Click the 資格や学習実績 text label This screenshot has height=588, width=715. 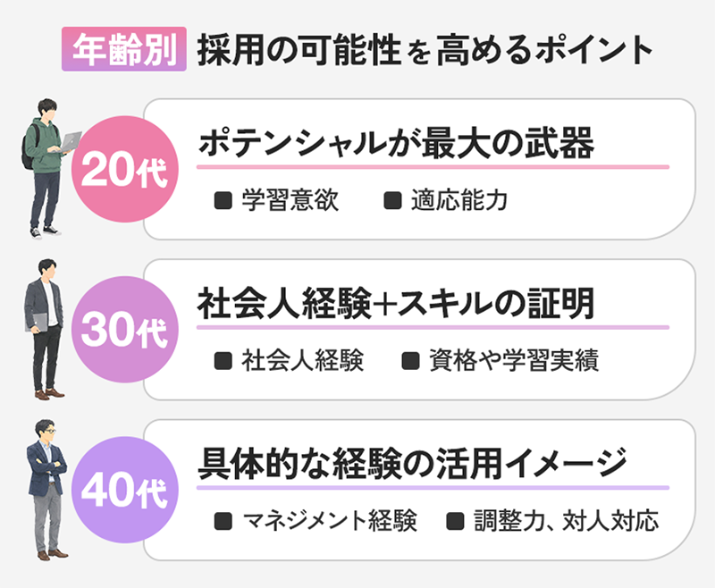[x=514, y=361]
